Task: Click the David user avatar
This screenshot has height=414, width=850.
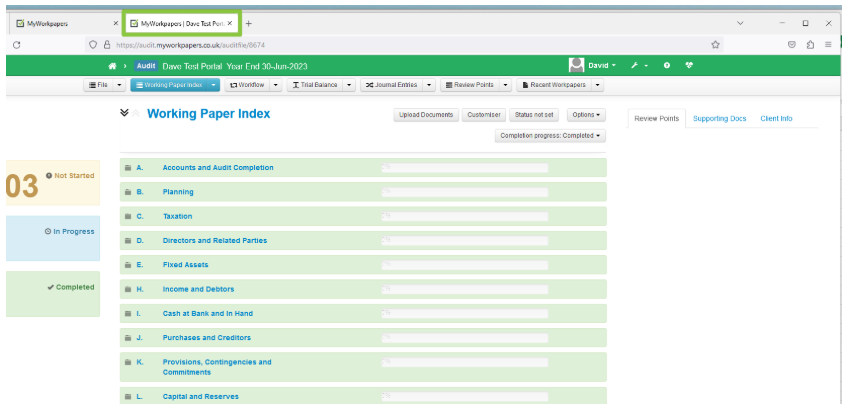Action: (x=576, y=65)
